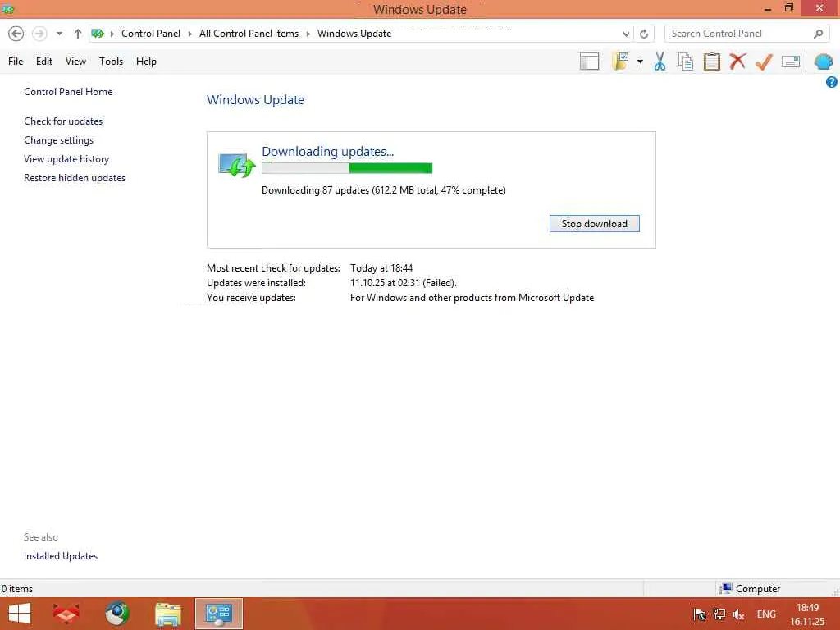The image size is (840, 630).
Task: Click the muted volume tray icon
Action: (x=739, y=615)
